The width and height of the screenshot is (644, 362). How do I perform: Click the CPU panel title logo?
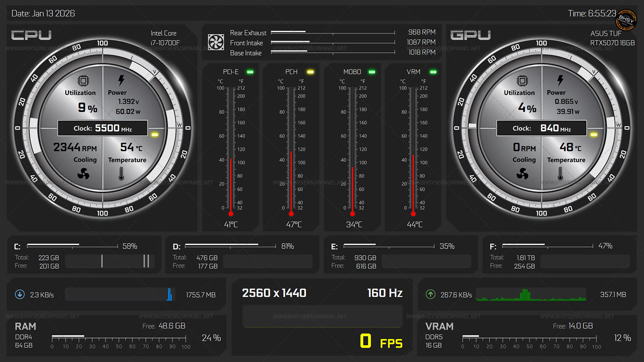[x=31, y=35]
